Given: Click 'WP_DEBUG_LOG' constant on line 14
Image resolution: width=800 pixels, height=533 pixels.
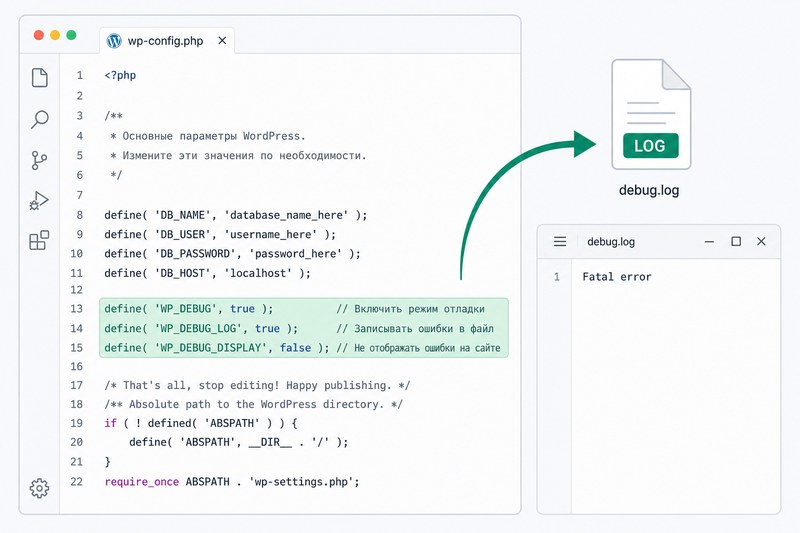Looking at the screenshot, I should tap(198, 328).
